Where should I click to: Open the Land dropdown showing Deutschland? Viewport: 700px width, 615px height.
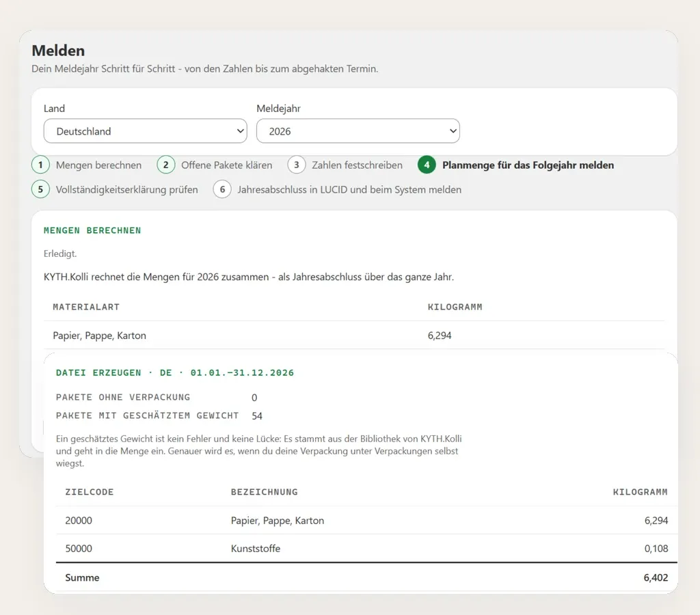pyautogui.click(x=145, y=131)
